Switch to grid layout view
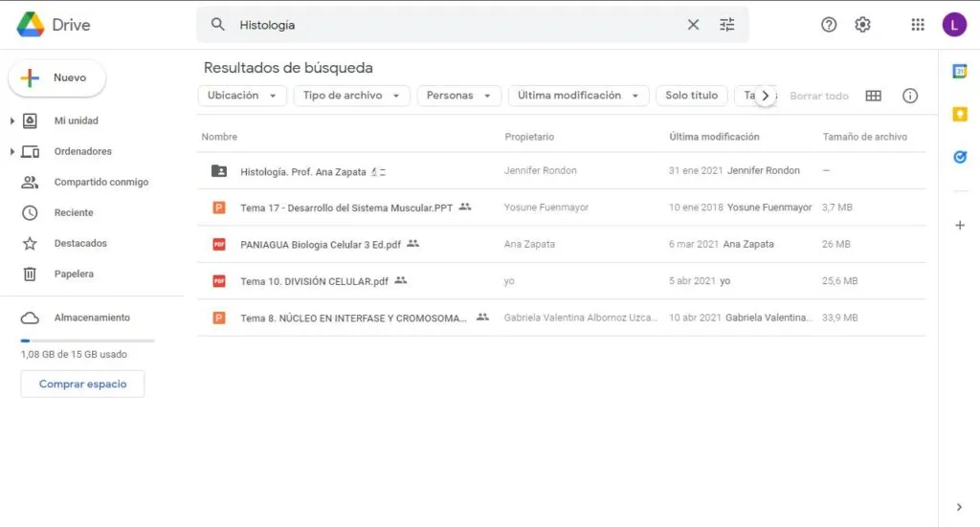The image size is (980, 527). [x=873, y=96]
